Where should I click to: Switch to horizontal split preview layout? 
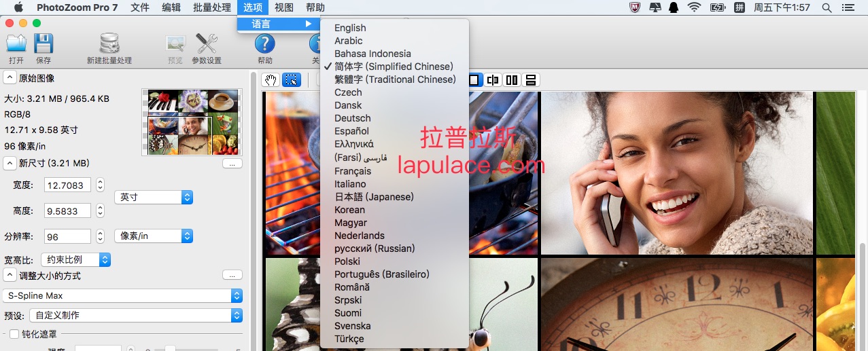coord(531,80)
